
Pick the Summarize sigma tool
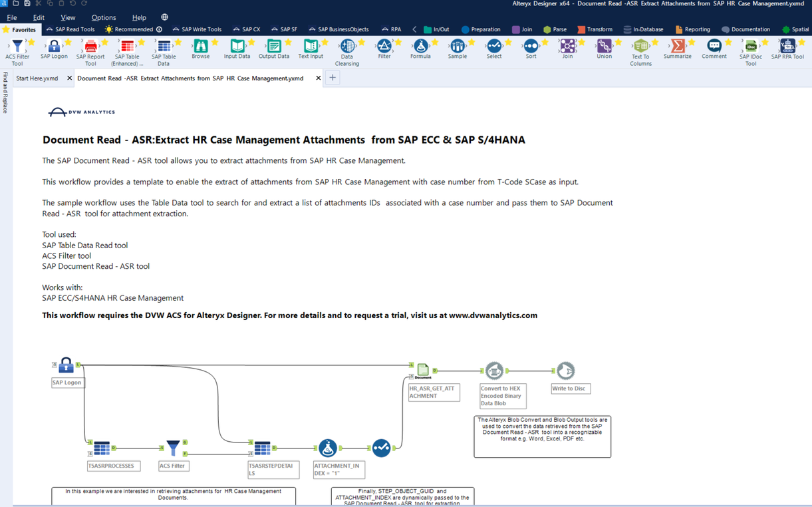pos(678,46)
